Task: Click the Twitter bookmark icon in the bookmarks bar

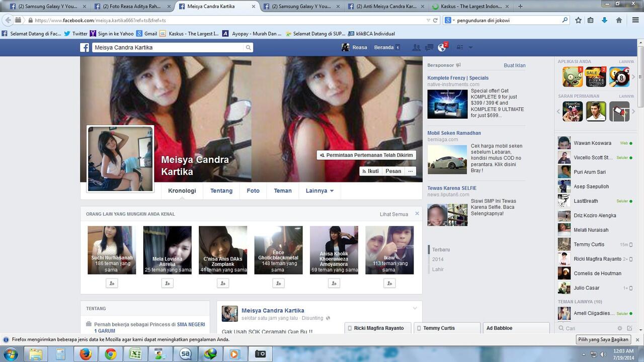Action: pyautogui.click(x=66, y=33)
